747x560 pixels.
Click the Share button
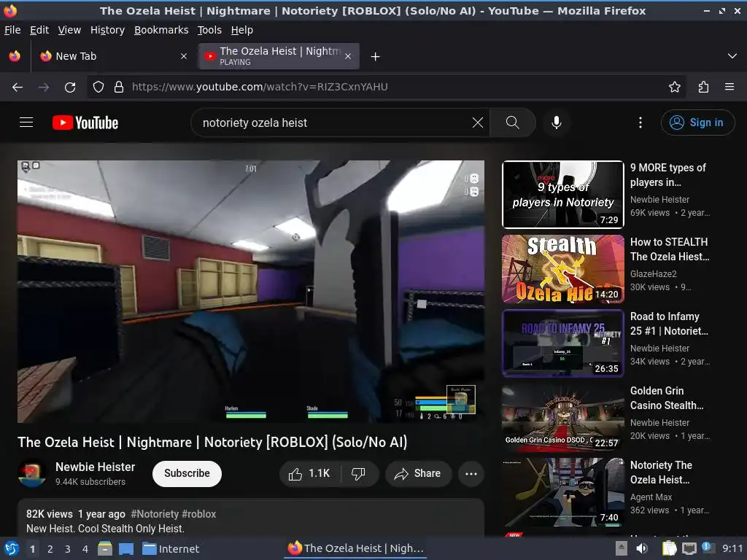418,474
